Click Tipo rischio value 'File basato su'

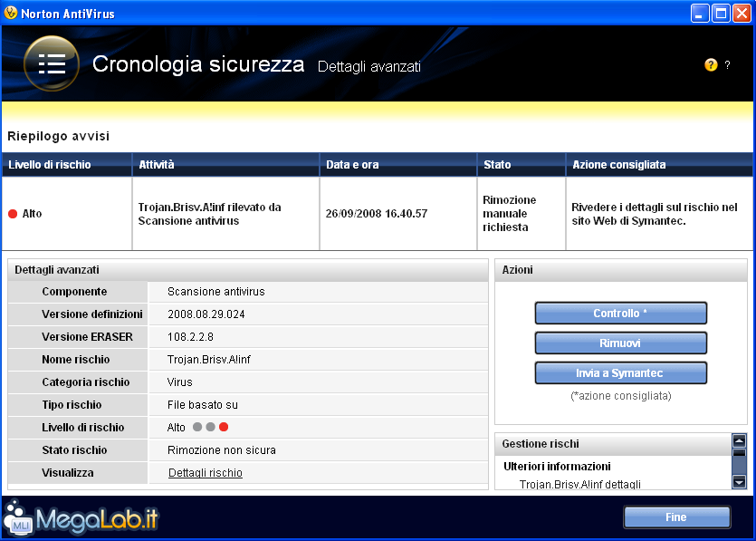tap(203, 405)
